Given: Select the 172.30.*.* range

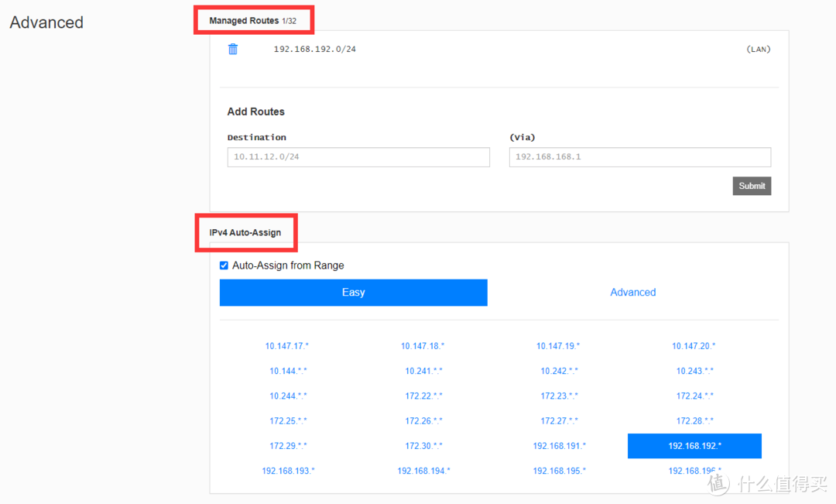Looking at the screenshot, I should pos(423,446).
